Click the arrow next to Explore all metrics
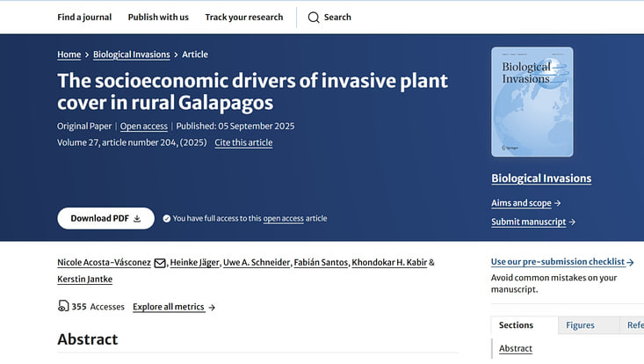Viewport: 644px width, 364px height. [212, 308]
